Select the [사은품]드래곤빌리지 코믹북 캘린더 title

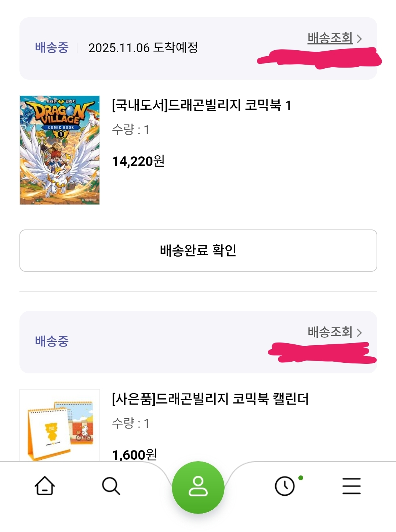(210, 399)
